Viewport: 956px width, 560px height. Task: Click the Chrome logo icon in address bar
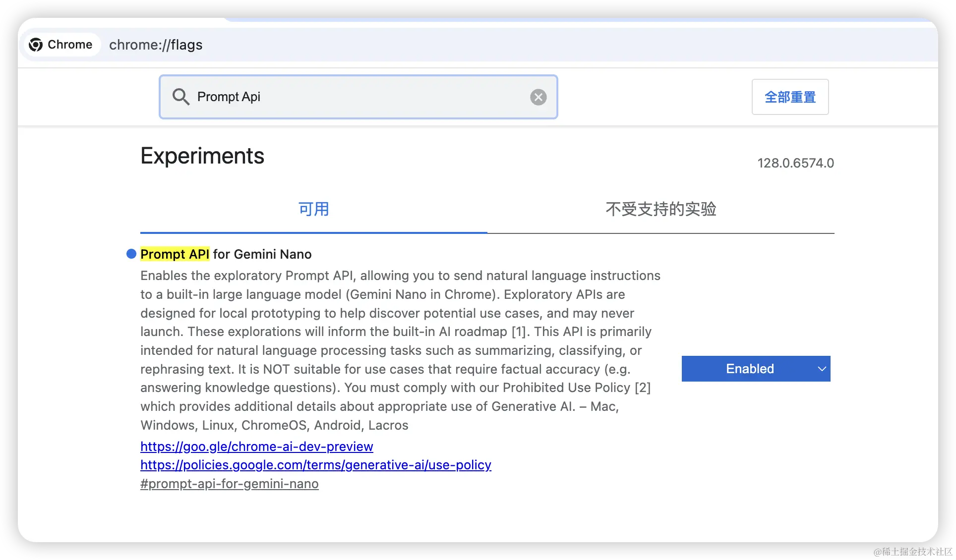[x=36, y=45]
